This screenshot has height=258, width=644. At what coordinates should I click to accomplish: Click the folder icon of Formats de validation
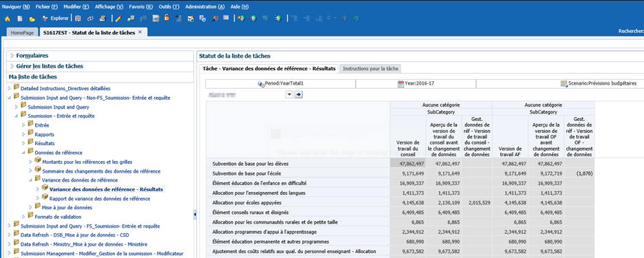(30, 215)
